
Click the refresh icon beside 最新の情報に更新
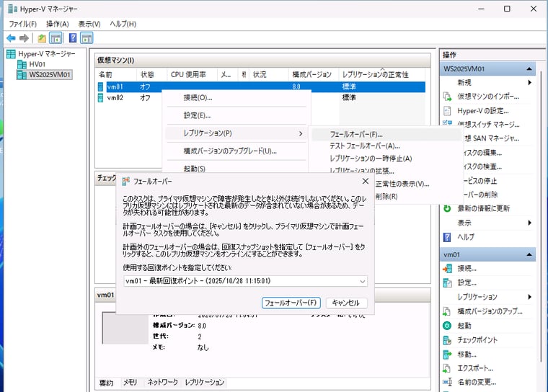pos(447,209)
